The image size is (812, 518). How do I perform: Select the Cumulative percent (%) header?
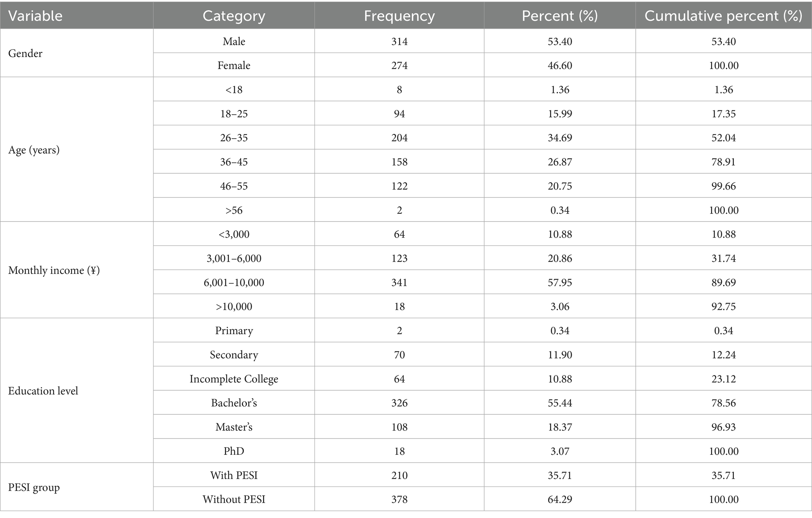tap(723, 16)
